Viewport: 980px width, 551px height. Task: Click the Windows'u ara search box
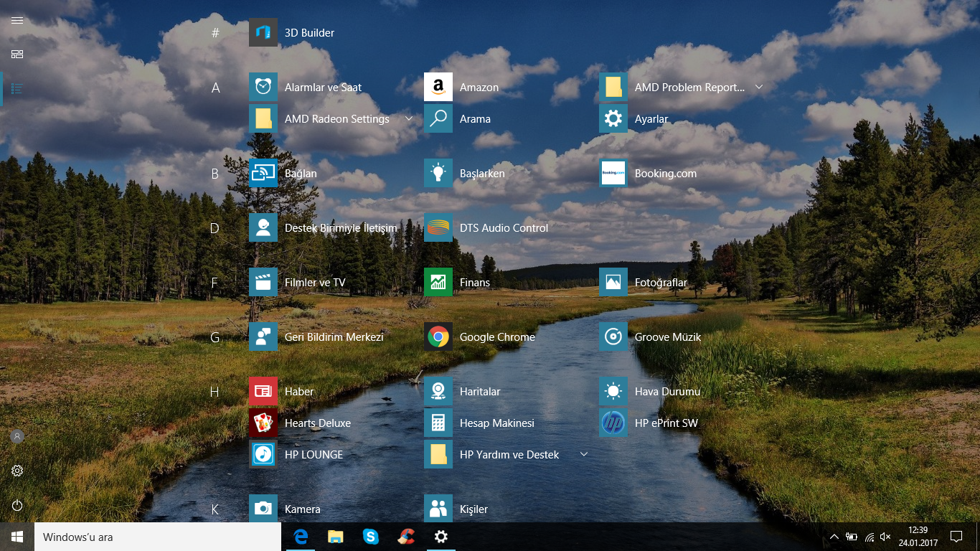click(158, 537)
